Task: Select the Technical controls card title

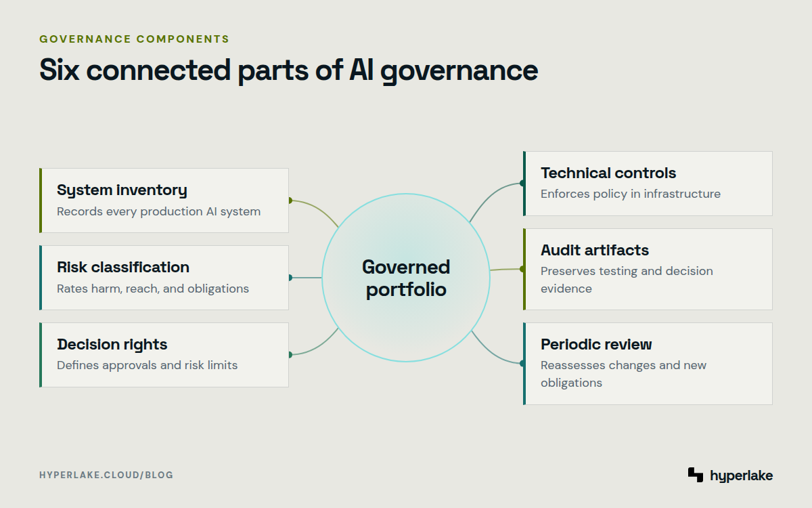Action: click(x=608, y=173)
